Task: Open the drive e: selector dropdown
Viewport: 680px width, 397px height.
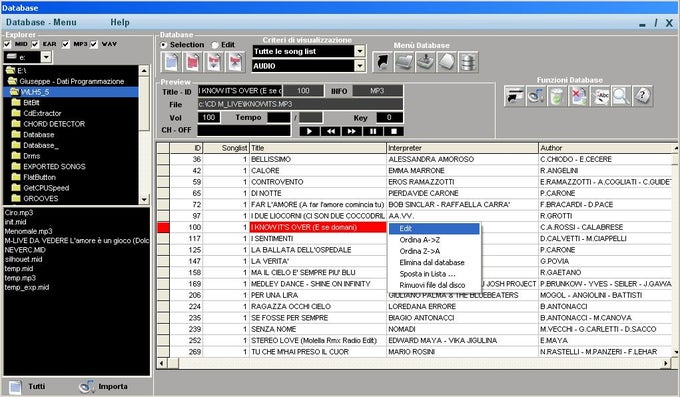Action: [x=46, y=57]
